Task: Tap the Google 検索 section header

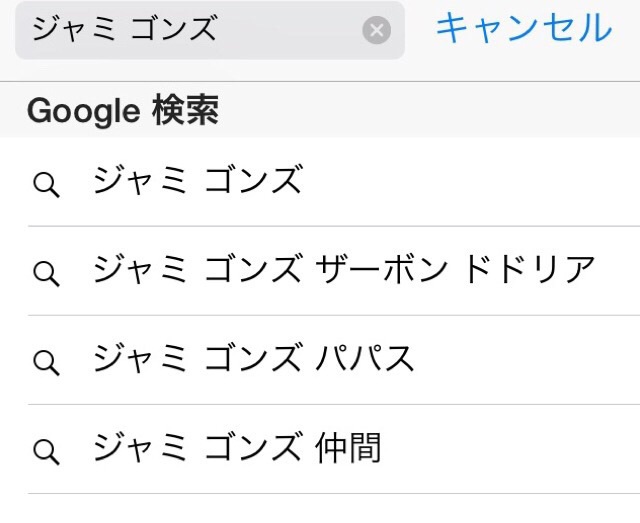Action: (x=320, y=110)
